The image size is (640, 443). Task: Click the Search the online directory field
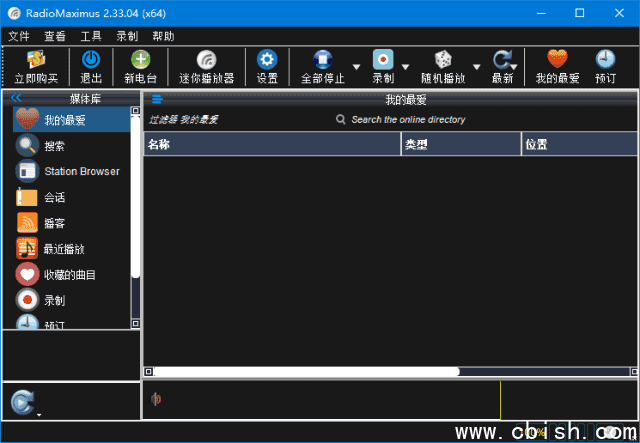[408, 120]
